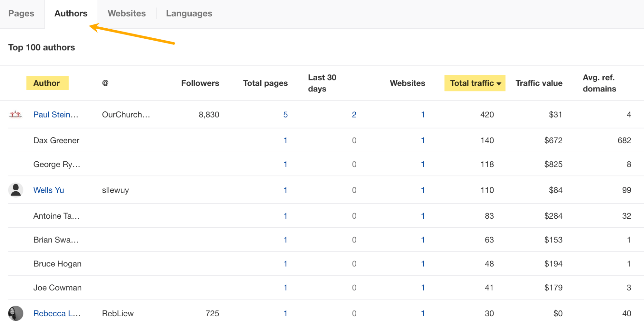Click the Last 30 days column header
644x323 pixels.
tap(322, 83)
